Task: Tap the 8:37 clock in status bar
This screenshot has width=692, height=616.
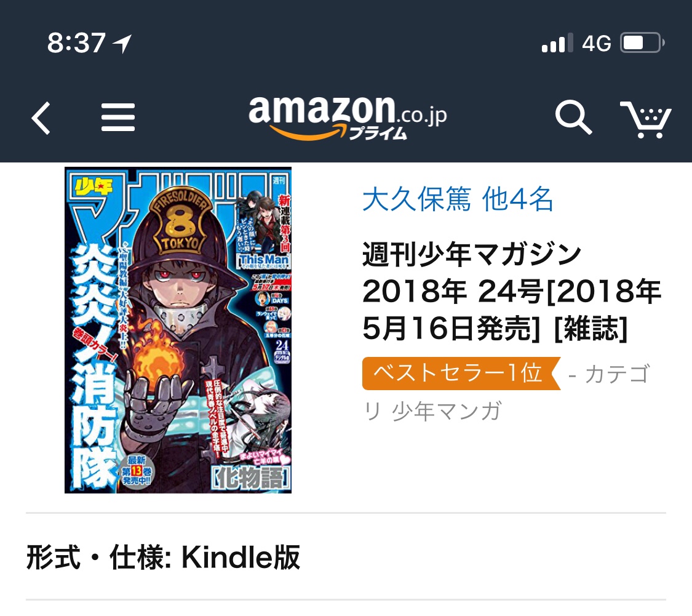Action: click(x=76, y=43)
